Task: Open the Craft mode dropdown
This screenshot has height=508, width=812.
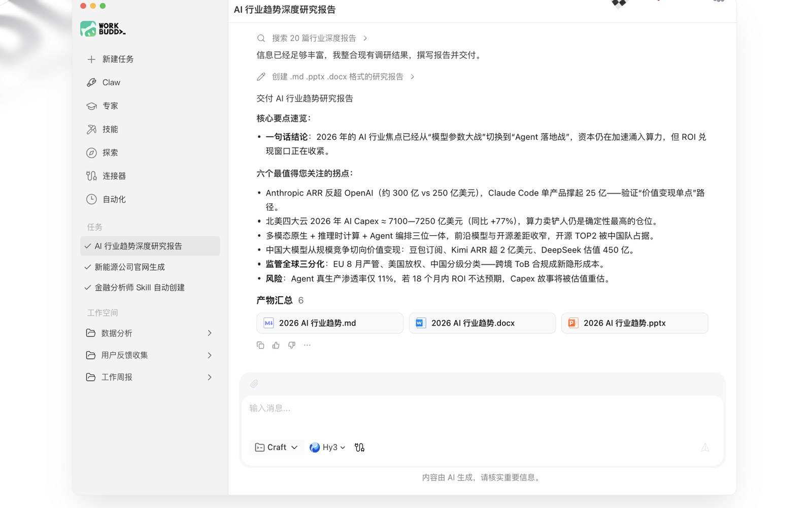Action: (x=277, y=448)
